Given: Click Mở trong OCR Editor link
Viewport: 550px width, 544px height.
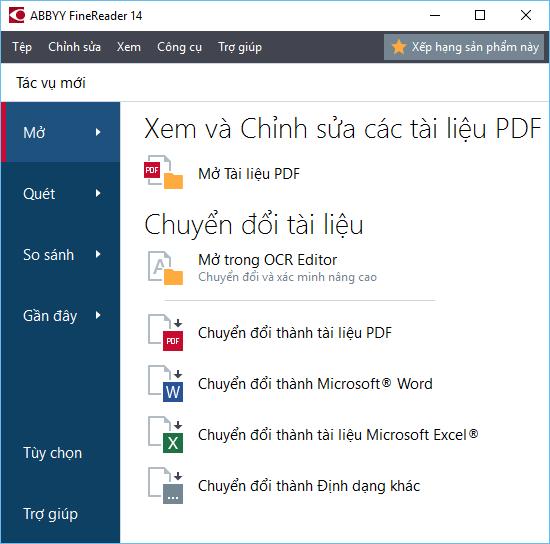Looking at the screenshot, I should (268, 260).
